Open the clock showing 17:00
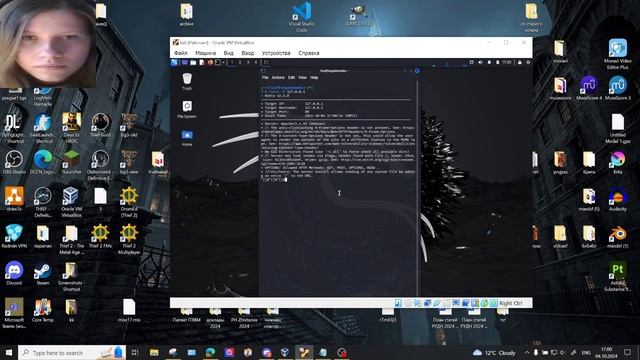 607,352
